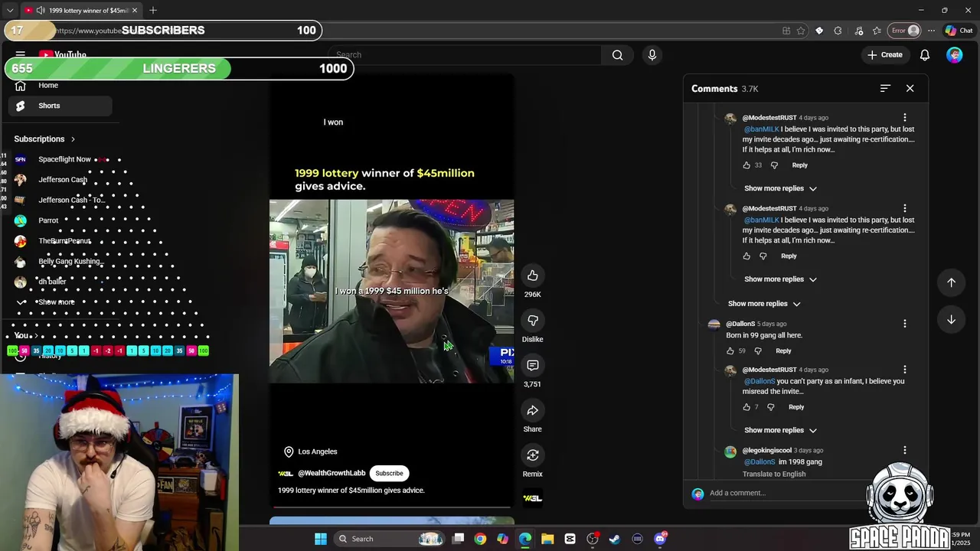Open the Windows Start menu
980x551 pixels.
pyautogui.click(x=321, y=539)
